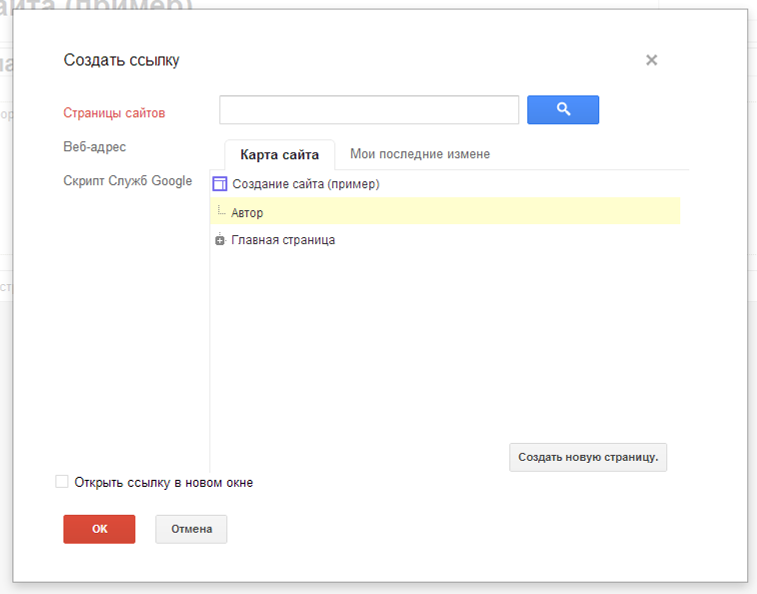
Task: Select Страницы сайтов in left menu
Action: point(114,113)
